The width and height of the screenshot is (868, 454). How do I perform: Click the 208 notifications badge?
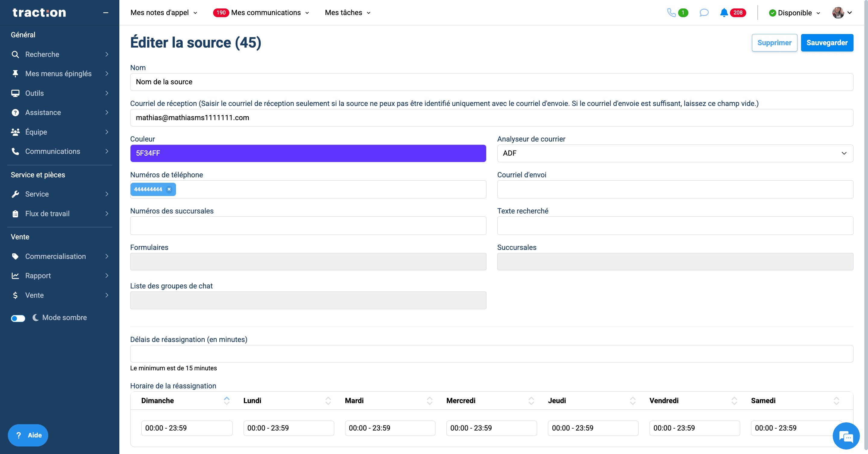pos(737,12)
